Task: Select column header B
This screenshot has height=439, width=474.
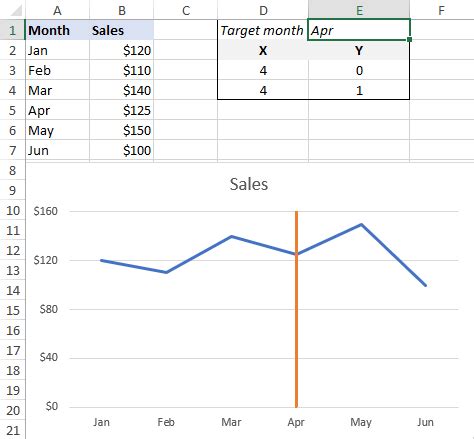Action: click(x=121, y=10)
